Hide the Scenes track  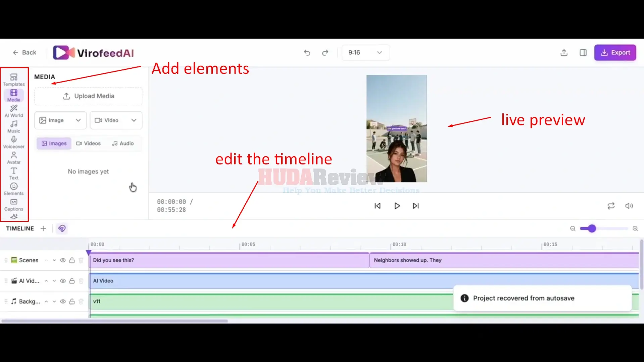tap(63, 260)
